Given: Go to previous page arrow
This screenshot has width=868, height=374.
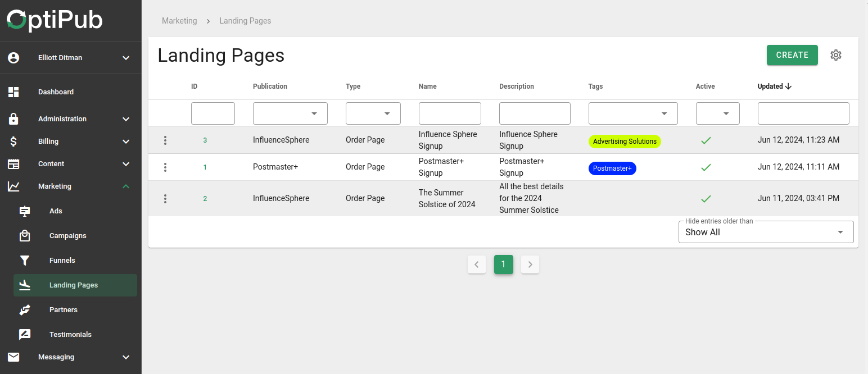Looking at the screenshot, I should point(477,264).
